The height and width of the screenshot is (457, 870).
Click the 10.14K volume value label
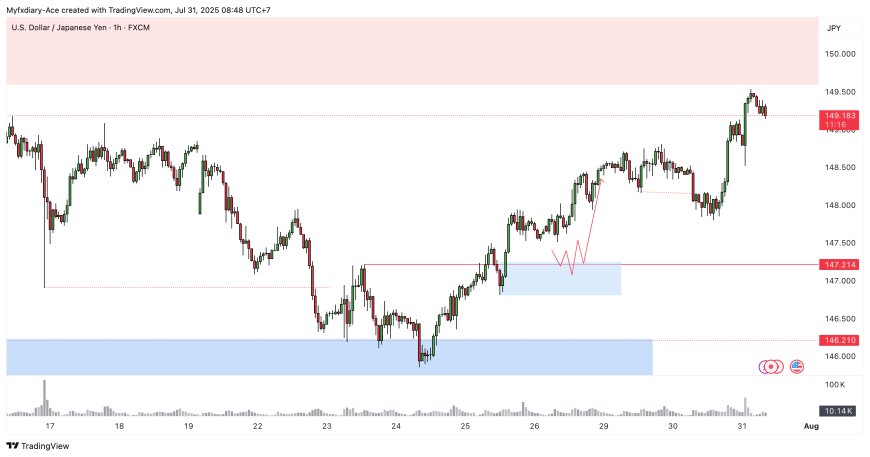point(838,410)
